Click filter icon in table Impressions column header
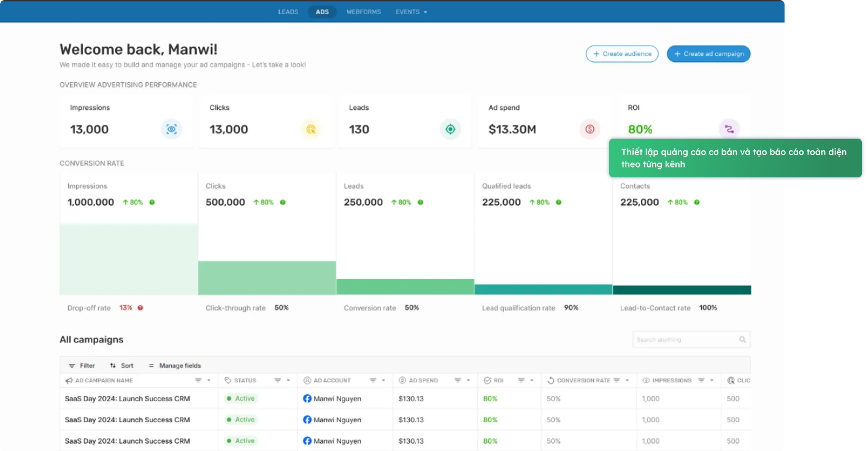The image size is (868, 451). coord(701,380)
